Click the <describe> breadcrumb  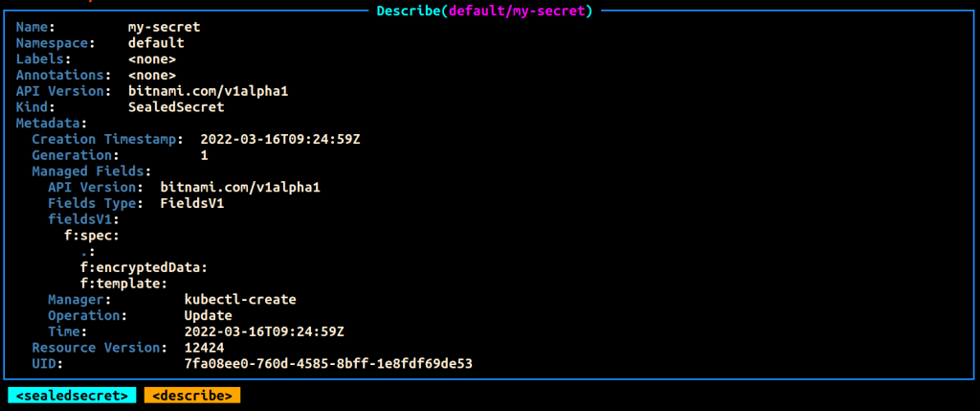(191, 395)
